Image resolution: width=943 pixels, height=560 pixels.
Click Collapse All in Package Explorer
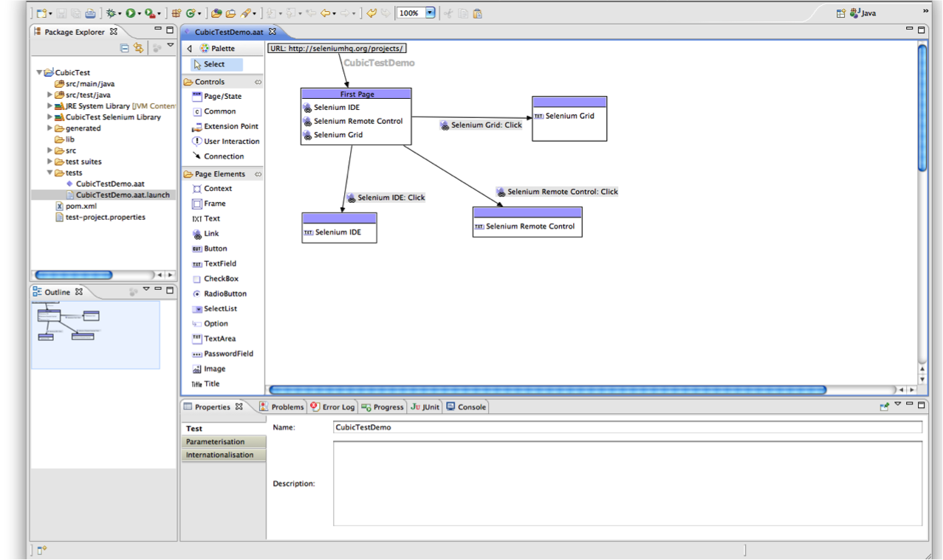(x=125, y=48)
